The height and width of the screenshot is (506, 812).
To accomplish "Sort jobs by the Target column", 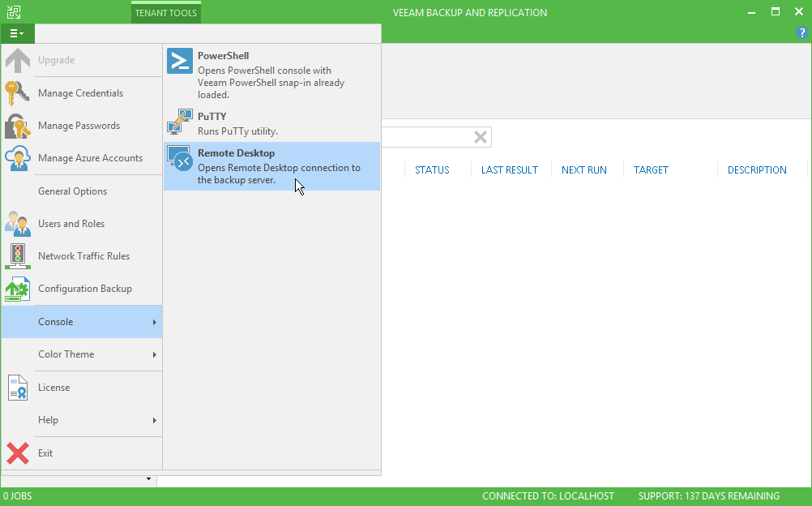I will coord(651,170).
